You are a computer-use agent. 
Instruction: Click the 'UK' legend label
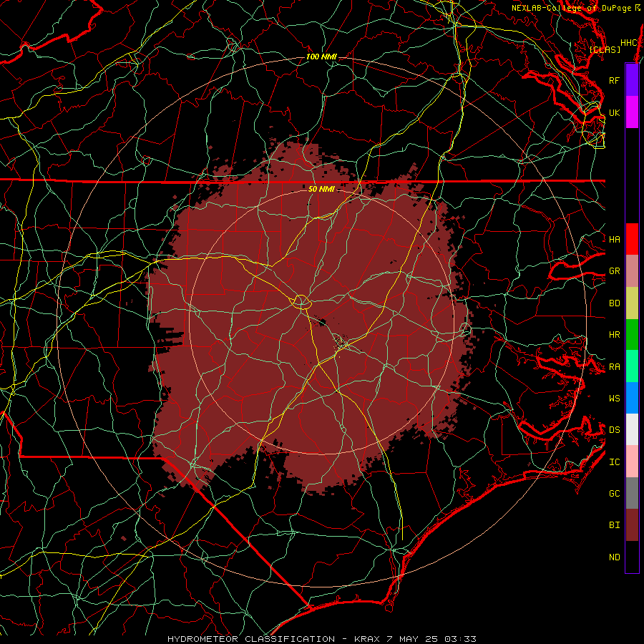tap(615, 112)
